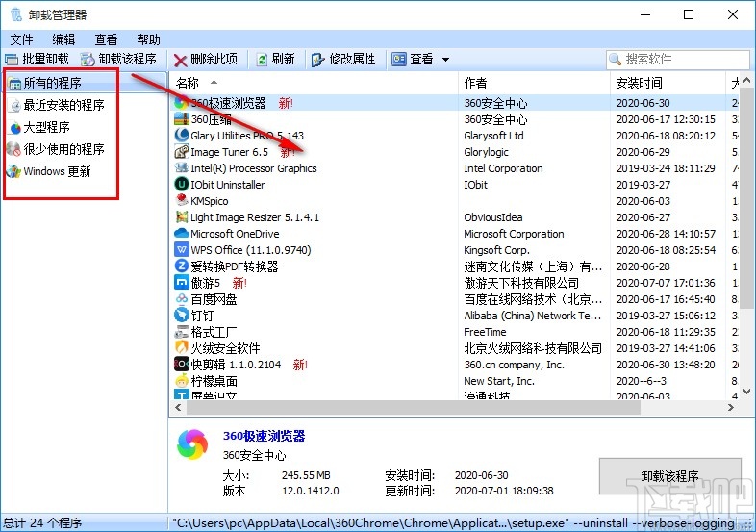The width and height of the screenshot is (756, 532).
Task: Click the KMSpico icon
Action: 182,201
